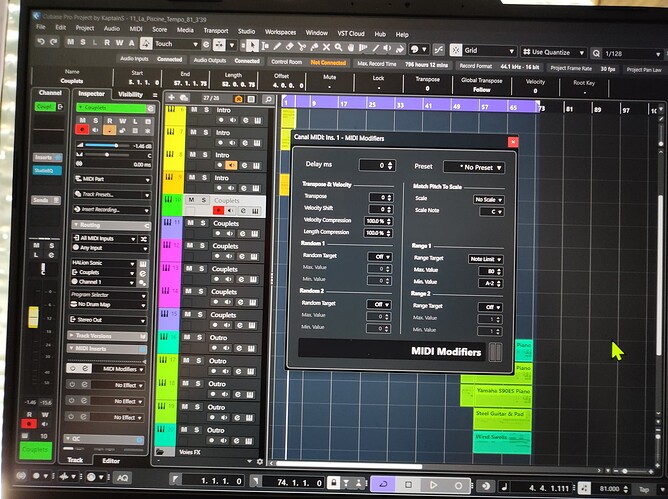668x499 pixels.
Task: Open Random 1 Random Target Off dropdown
Action: pos(380,257)
